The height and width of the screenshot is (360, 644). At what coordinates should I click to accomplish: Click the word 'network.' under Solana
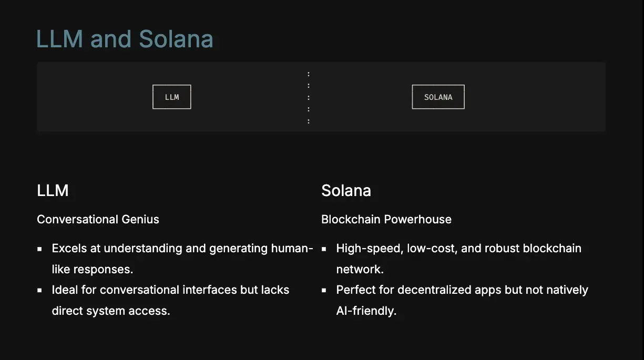360,269
